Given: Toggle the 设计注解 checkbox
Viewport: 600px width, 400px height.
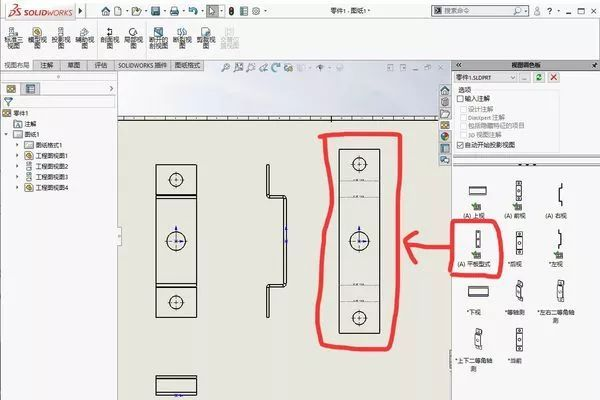Looking at the screenshot, I should 463,109.
